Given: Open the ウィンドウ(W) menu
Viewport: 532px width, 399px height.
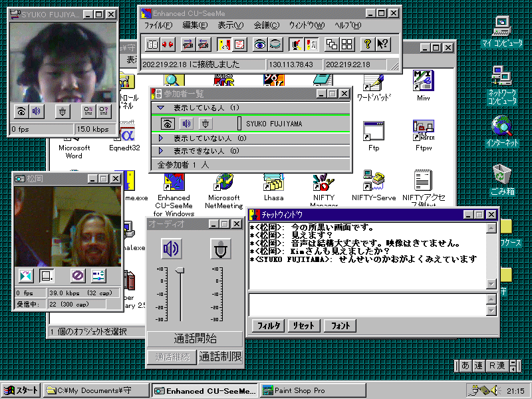Looking at the screenshot, I should tap(307, 25).
